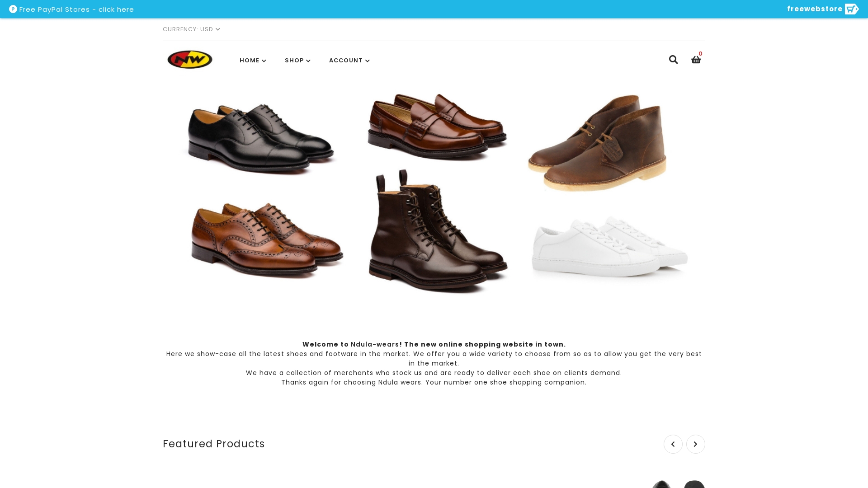Image resolution: width=868 pixels, height=488 pixels.
Task: Open the search magnifier icon
Action: point(673,60)
